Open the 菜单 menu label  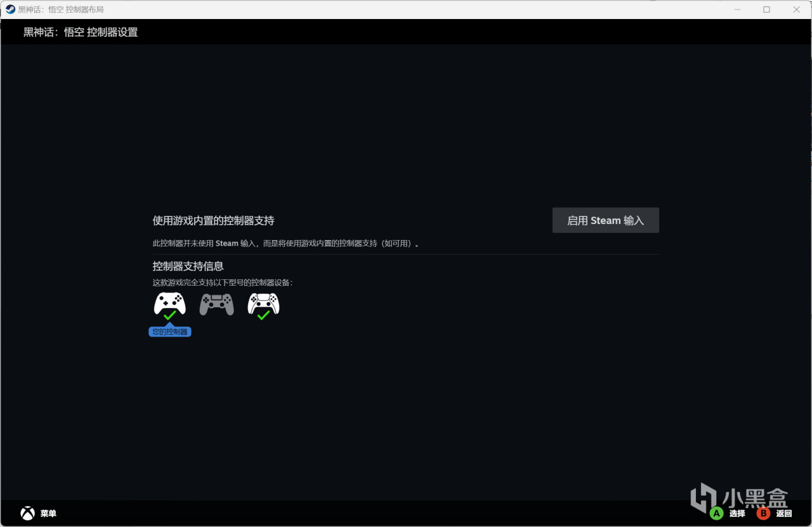click(48, 513)
